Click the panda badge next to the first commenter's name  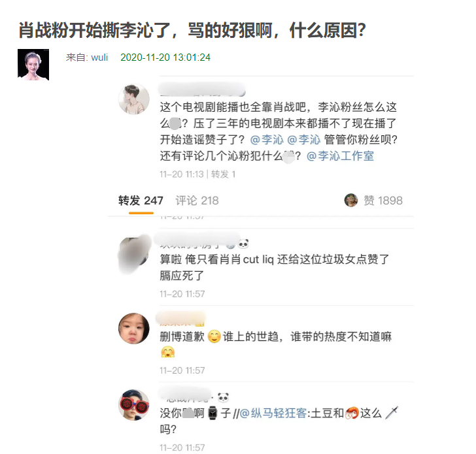click(243, 244)
